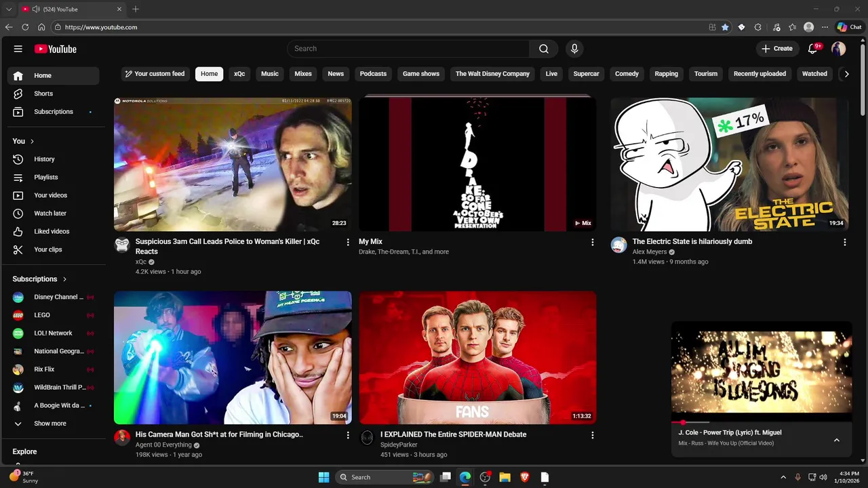Refresh the page in the browser

coord(25,27)
